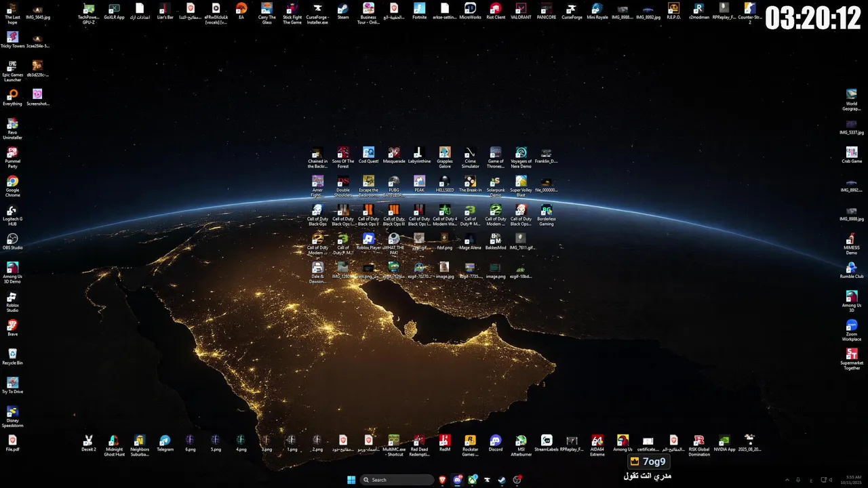Viewport: 868px width, 488px height.
Task: Launch Roblox Player icon
Action: (368, 241)
